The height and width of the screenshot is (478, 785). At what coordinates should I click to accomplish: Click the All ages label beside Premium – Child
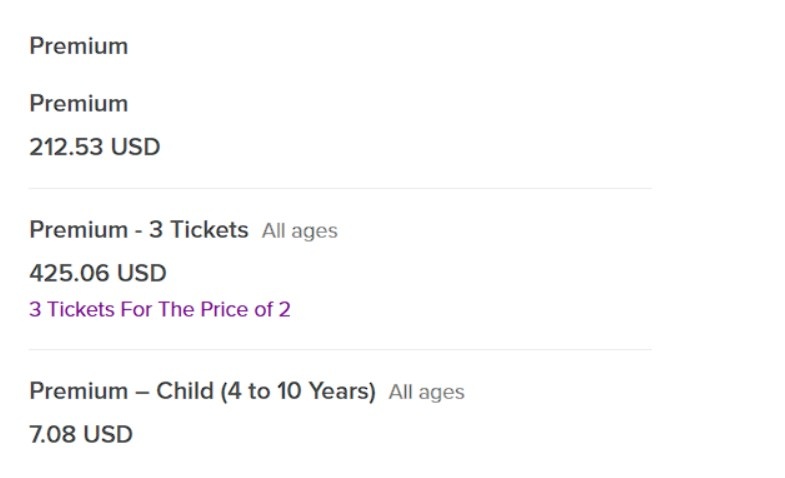coord(427,392)
